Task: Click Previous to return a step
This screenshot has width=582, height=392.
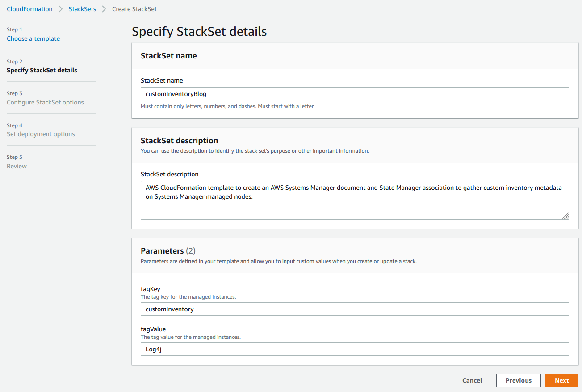Action: point(518,380)
